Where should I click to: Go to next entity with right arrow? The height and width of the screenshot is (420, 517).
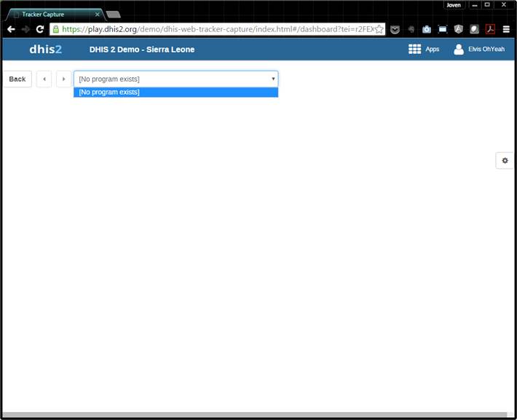point(63,79)
